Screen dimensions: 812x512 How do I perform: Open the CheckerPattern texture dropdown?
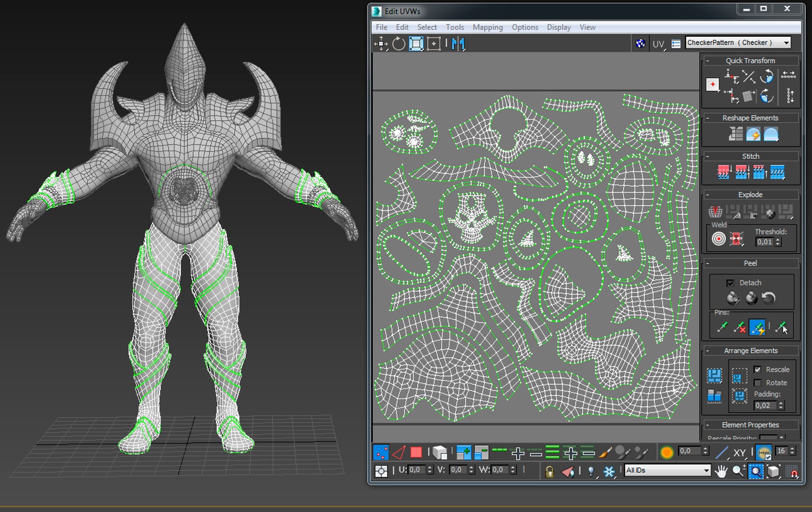pos(738,43)
